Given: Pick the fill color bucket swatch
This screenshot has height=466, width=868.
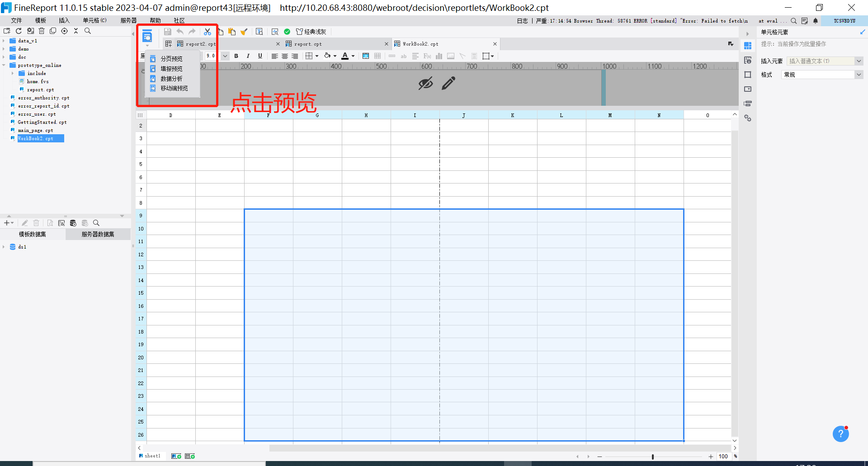Looking at the screenshot, I should [x=327, y=56].
